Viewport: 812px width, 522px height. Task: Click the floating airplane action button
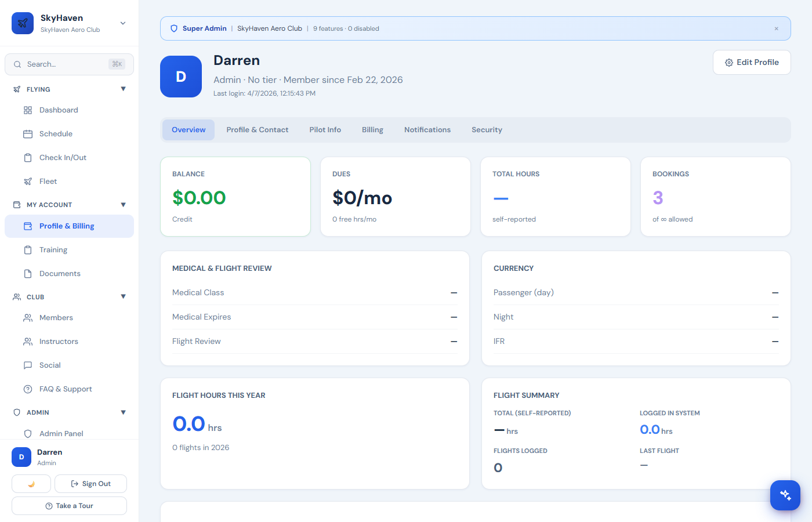[x=785, y=495]
